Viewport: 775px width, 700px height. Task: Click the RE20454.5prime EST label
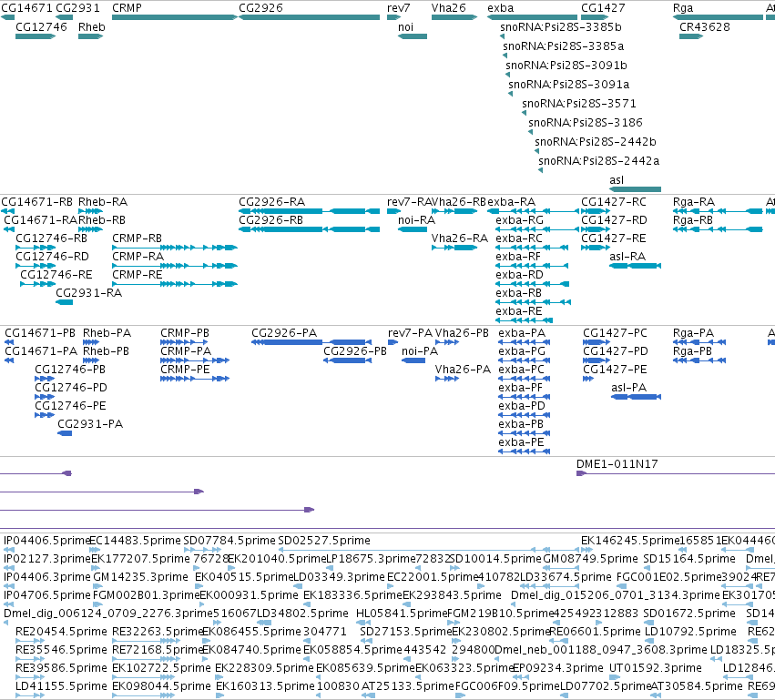[x=61, y=633]
